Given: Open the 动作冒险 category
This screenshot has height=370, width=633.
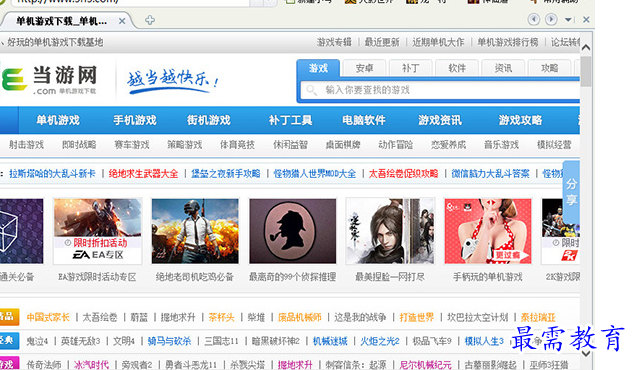Looking at the screenshot, I should pyautogui.click(x=396, y=144).
